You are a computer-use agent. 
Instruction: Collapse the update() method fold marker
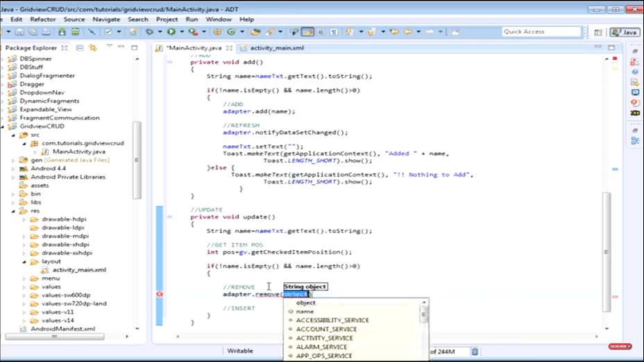pyautogui.click(x=169, y=217)
